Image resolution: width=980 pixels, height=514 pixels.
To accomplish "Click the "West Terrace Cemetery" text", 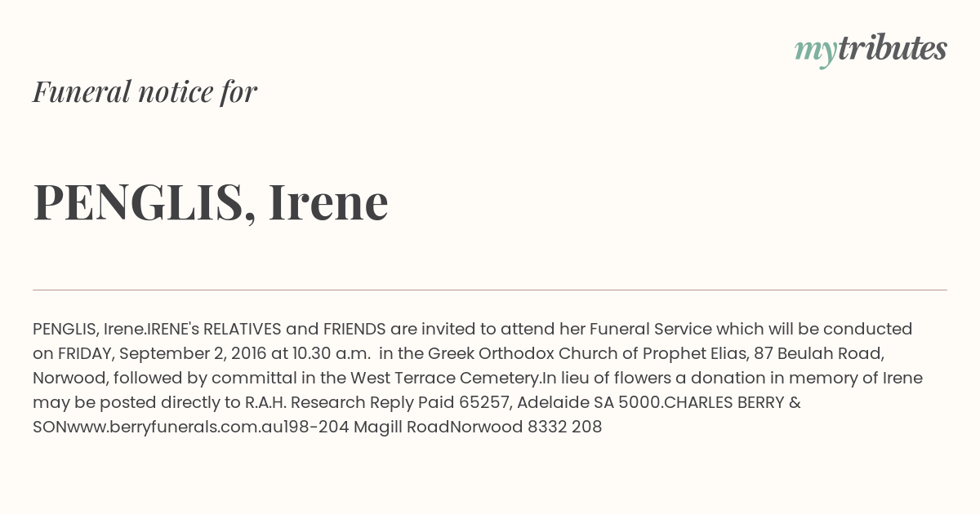I will click(x=446, y=378).
